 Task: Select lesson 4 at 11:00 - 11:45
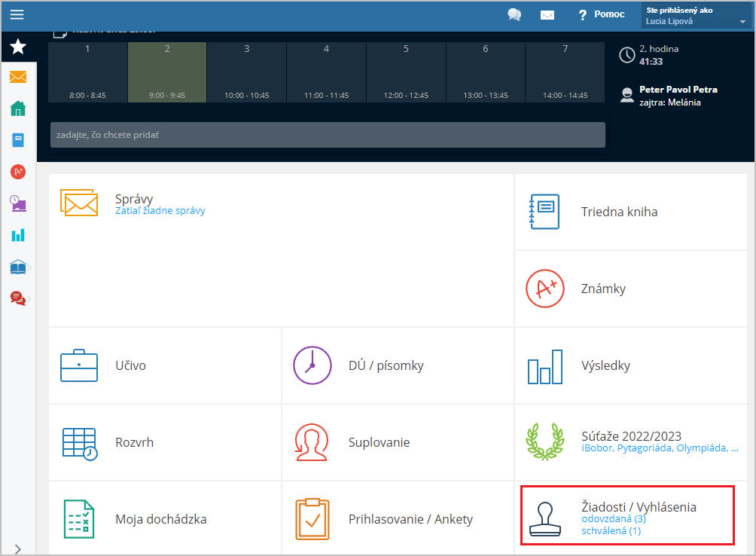point(326,72)
